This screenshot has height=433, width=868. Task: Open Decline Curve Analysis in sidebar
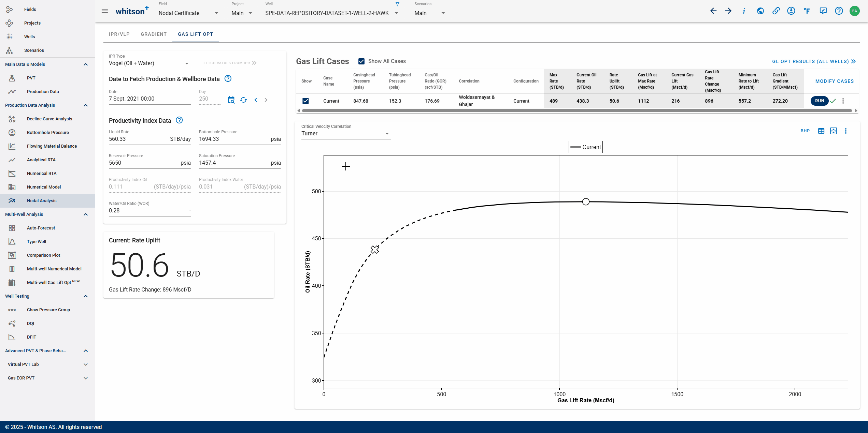47,119
